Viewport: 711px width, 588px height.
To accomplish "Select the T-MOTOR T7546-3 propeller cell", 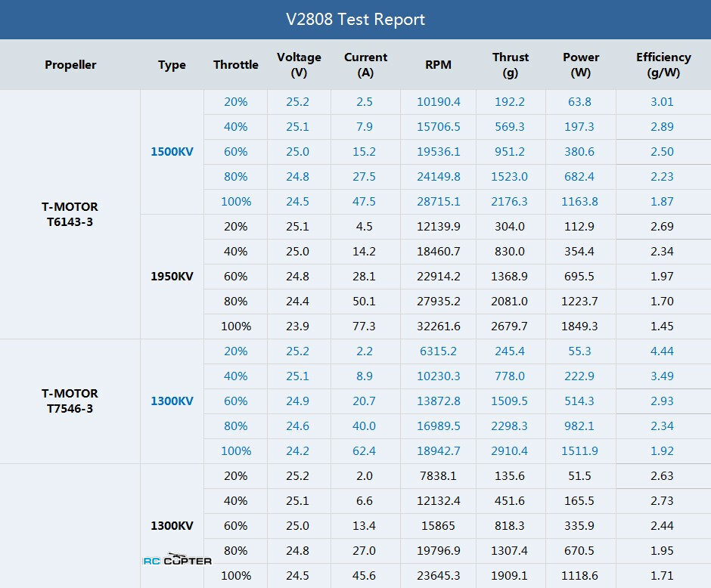I will point(70,401).
